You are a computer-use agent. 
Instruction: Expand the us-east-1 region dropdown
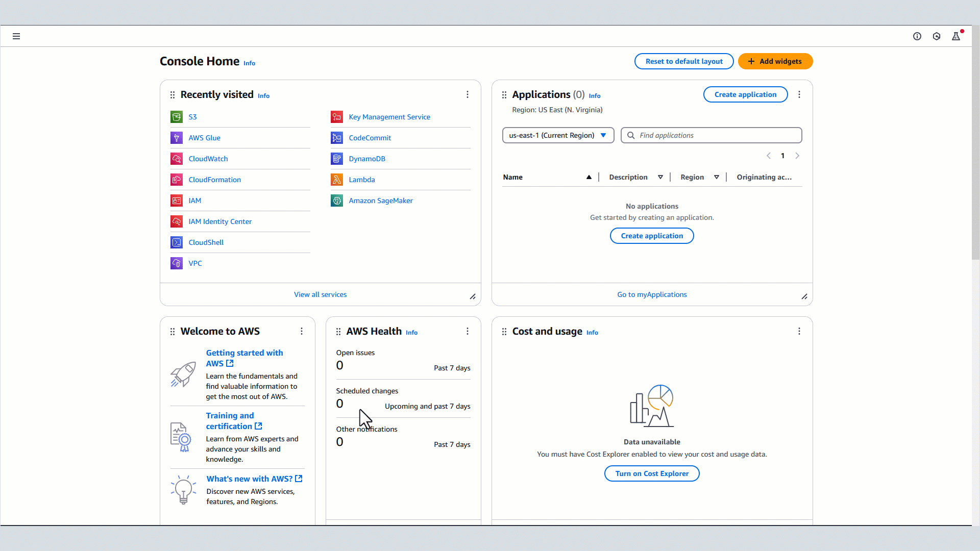tap(558, 135)
